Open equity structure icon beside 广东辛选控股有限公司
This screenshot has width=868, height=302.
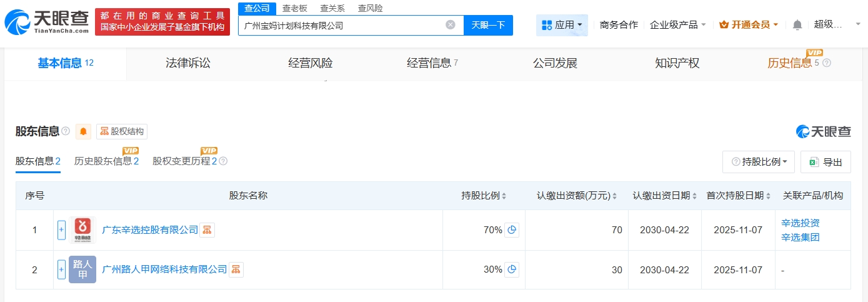point(207,230)
